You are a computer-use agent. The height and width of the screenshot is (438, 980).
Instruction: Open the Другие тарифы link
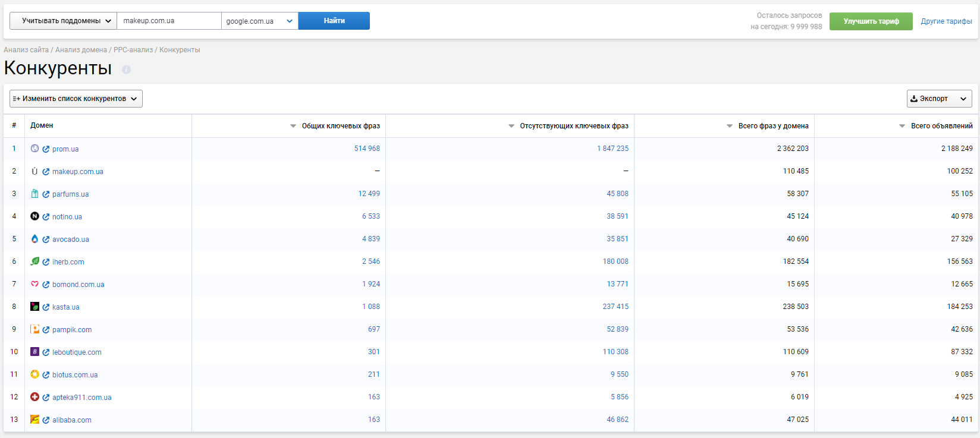pyautogui.click(x=946, y=21)
